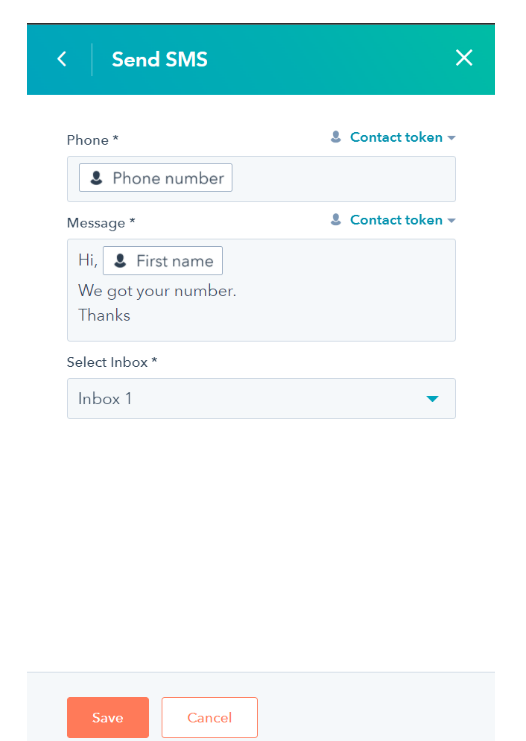Viewport: 526px width, 741px height.
Task: Select the First name token in message
Action: tap(163, 260)
